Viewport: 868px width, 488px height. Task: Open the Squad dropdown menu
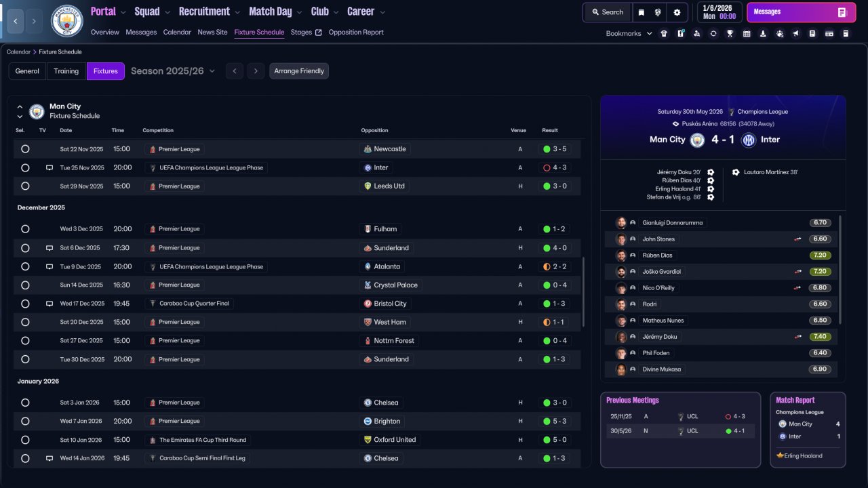[153, 12]
